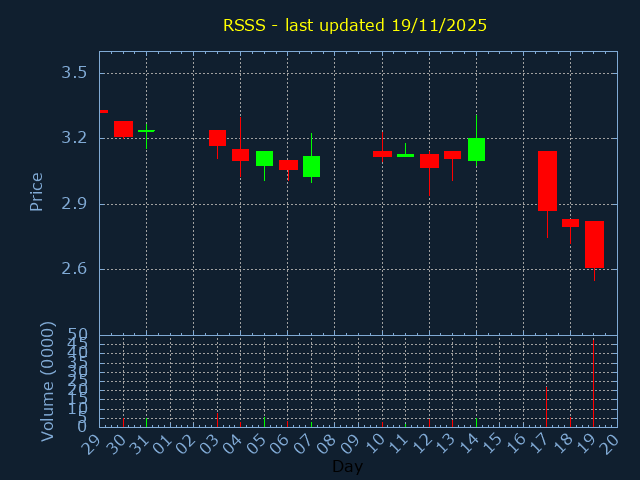Click the red candlestick on day 12
The image size is (640, 480).
pyautogui.click(x=429, y=160)
